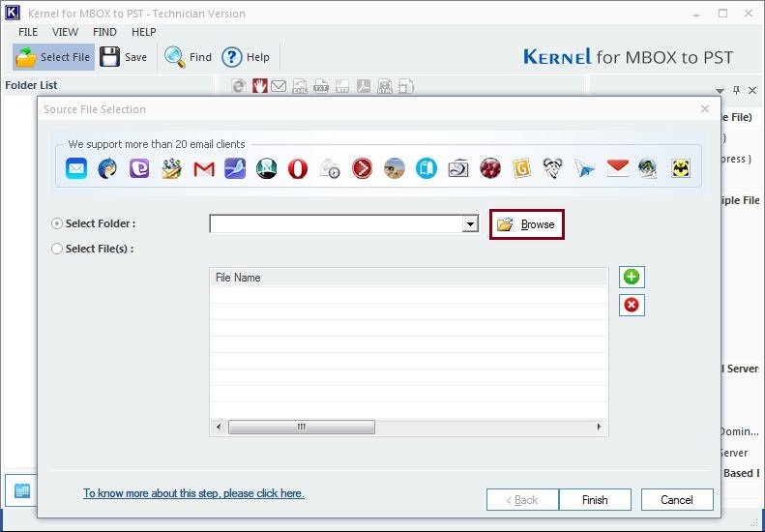Click the Select File toolbar button
The height and width of the screenshot is (532, 765).
tap(53, 57)
